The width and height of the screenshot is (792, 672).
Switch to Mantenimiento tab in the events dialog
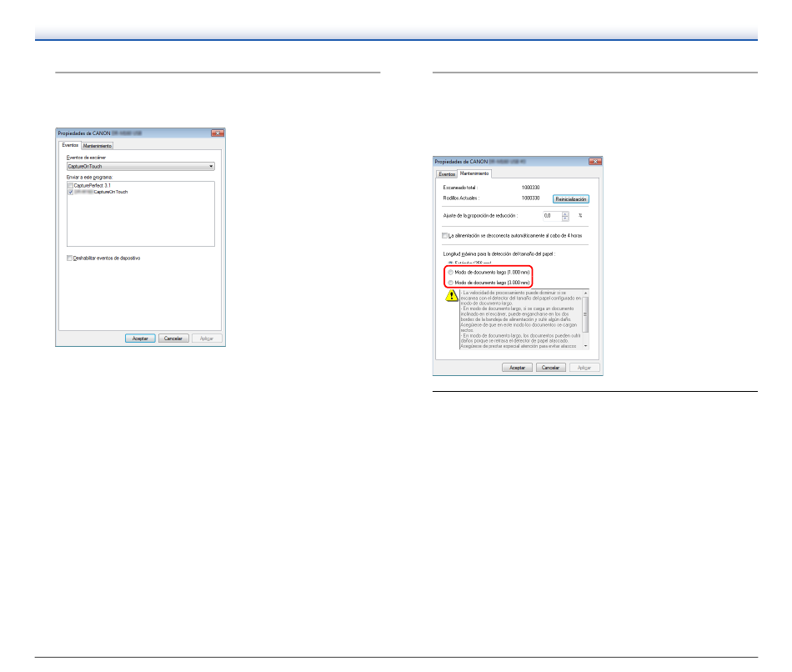tap(98, 146)
